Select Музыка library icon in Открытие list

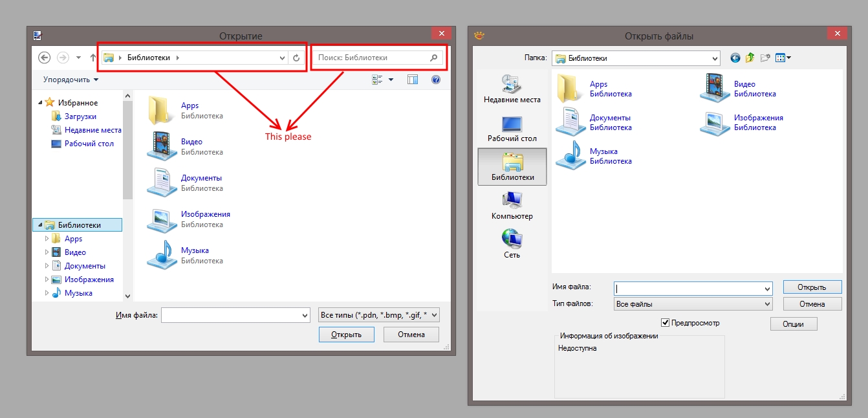click(160, 255)
